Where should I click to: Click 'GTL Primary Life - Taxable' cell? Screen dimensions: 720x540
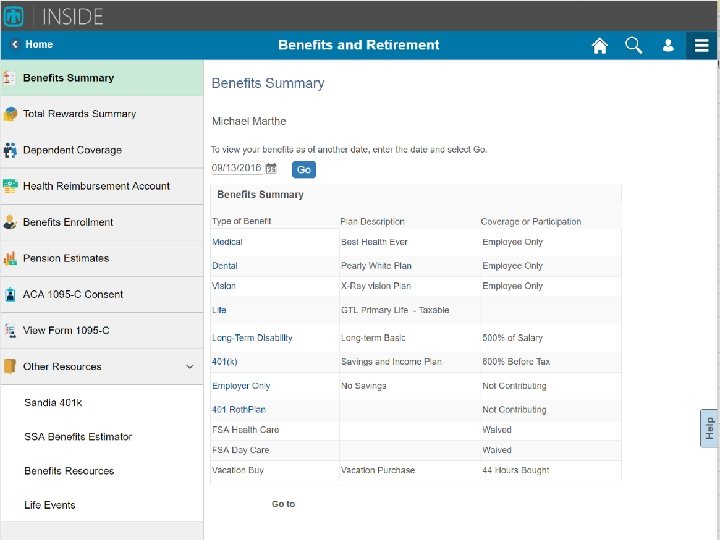click(x=395, y=310)
